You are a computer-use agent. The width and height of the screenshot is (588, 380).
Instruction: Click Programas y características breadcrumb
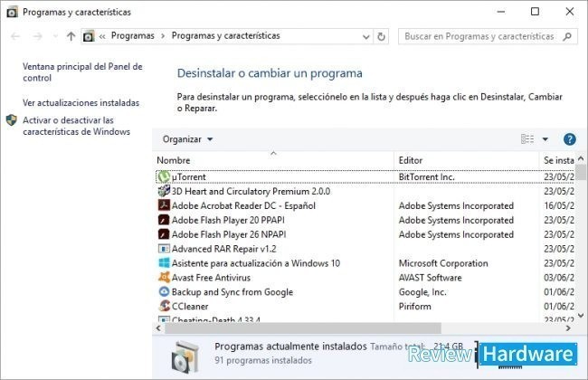(226, 35)
